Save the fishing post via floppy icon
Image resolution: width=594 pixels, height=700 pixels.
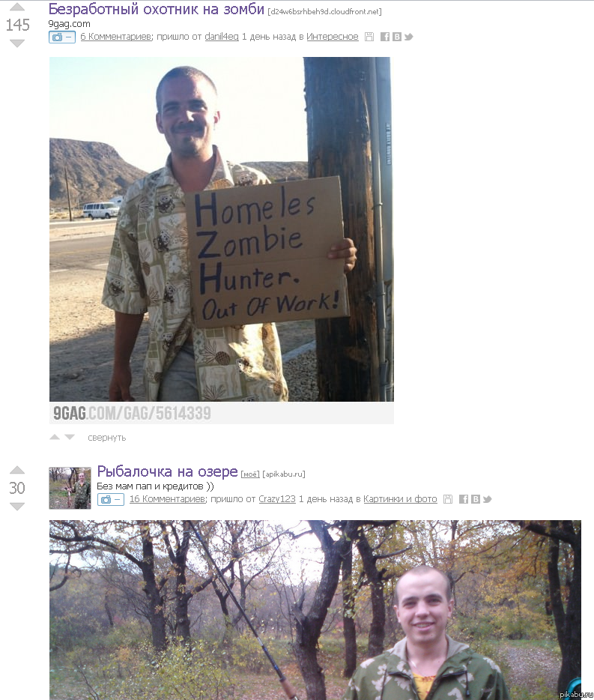448,499
